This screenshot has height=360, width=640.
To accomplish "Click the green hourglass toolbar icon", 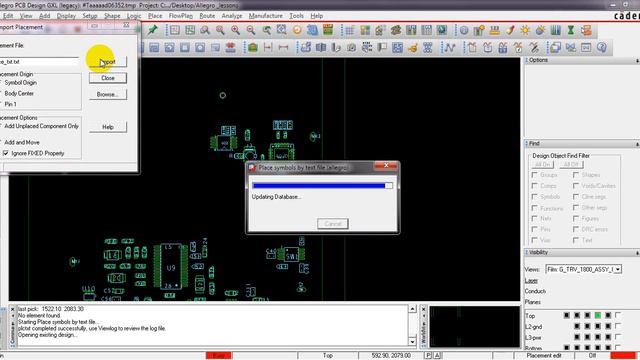I will click(571, 30).
